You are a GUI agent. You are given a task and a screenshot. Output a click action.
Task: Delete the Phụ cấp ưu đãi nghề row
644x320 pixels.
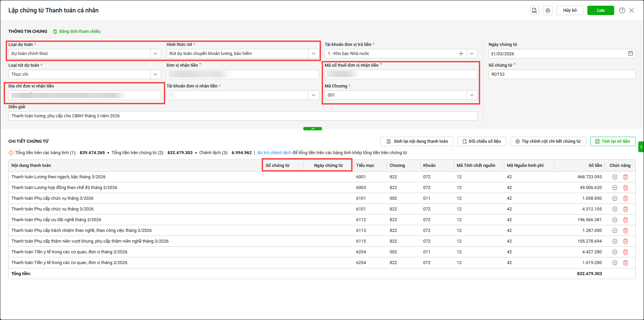tap(626, 220)
